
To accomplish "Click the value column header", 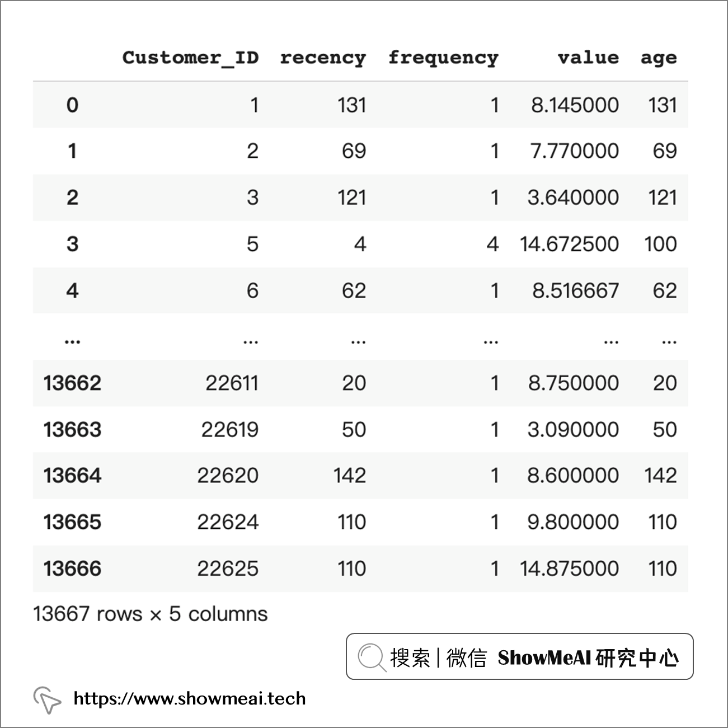I will (588, 57).
